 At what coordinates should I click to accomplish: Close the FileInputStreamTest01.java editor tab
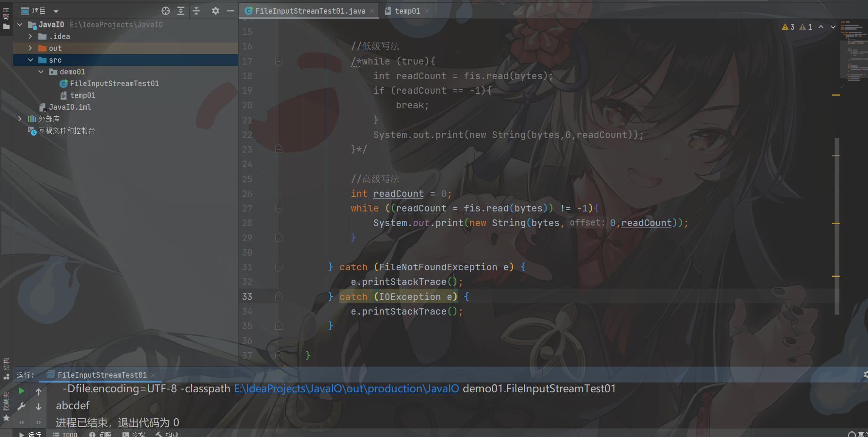[x=372, y=11]
